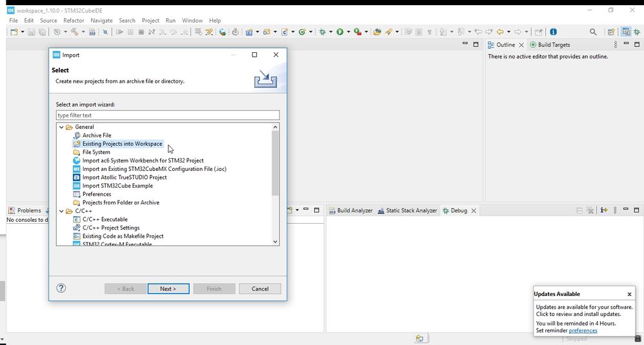Click the binary 010 file icon
Image resolution: width=644 pixels, height=345 pixels.
pyautogui.click(x=92, y=32)
